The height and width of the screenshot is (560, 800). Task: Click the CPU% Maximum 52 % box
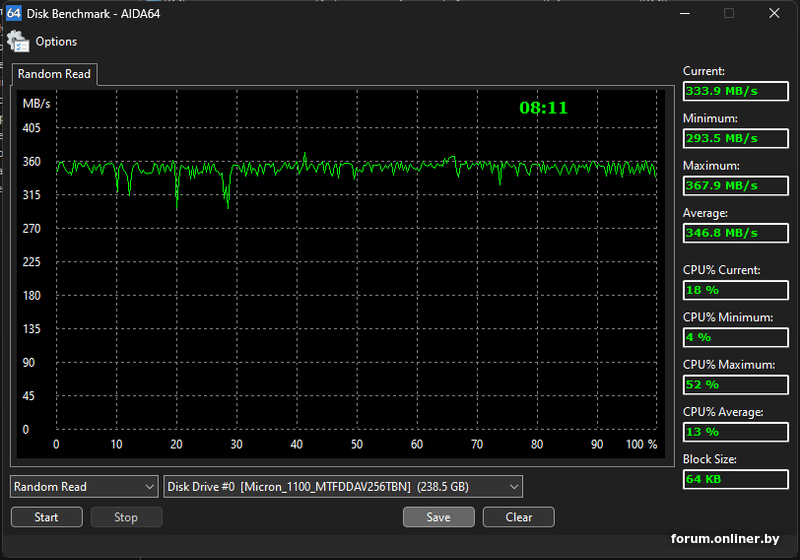tap(735, 384)
